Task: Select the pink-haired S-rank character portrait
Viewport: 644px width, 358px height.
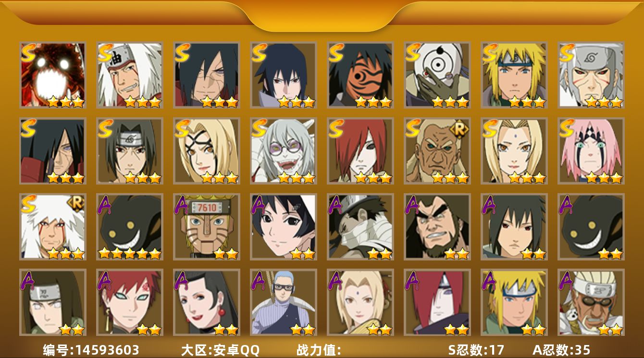Action: click(591, 151)
